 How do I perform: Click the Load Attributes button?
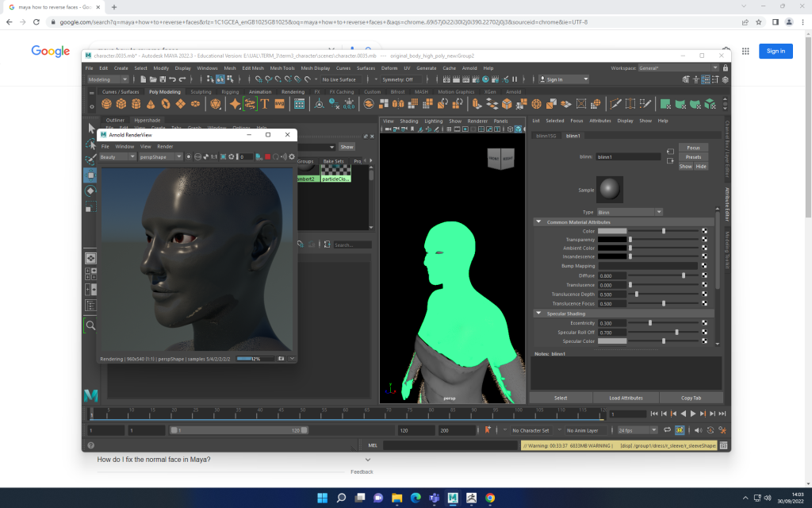(x=626, y=398)
